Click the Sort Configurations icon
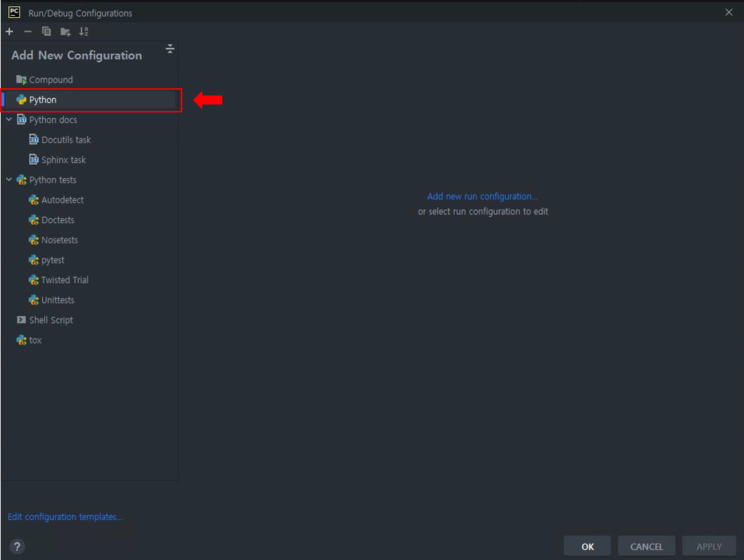 [84, 31]
